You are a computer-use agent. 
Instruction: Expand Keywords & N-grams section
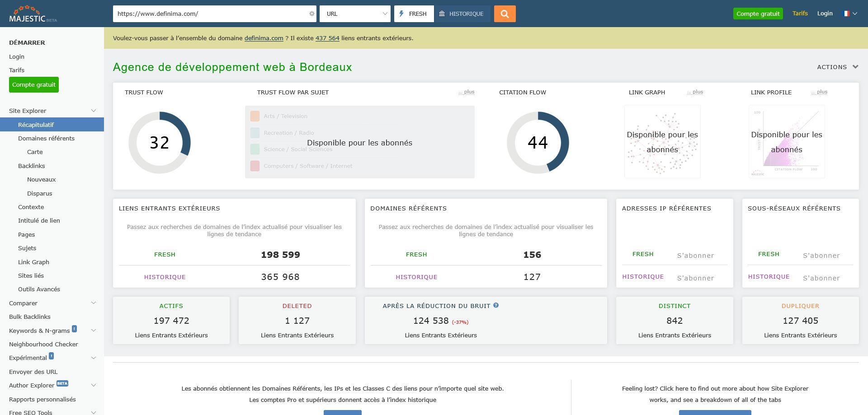pos(94,331)
